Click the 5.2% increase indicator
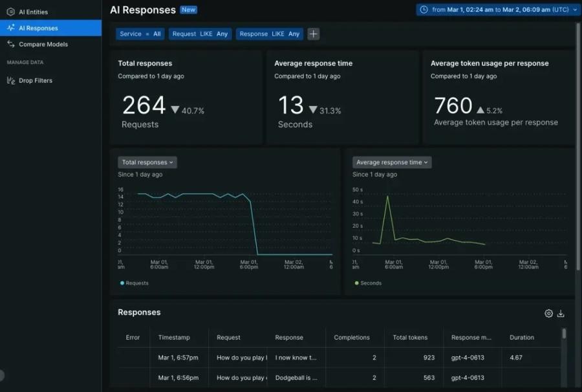The image size is (582, 392). pyautogui.click(x=490, y=110)
